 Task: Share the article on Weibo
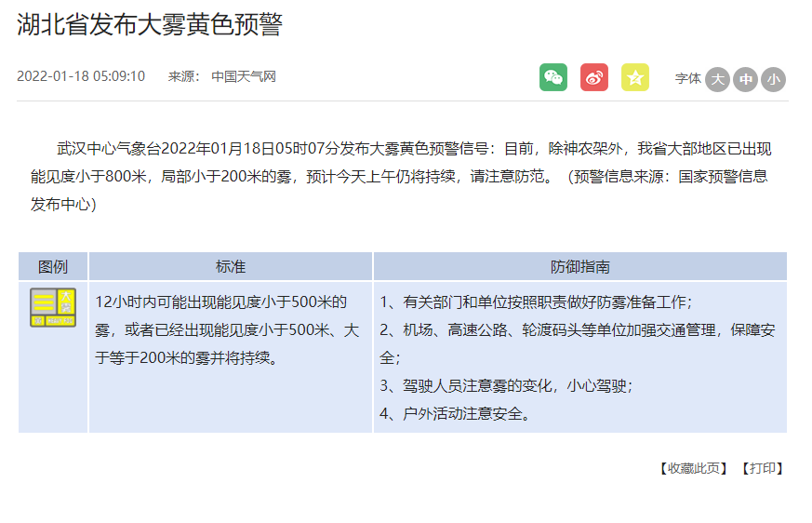point(593,77)
